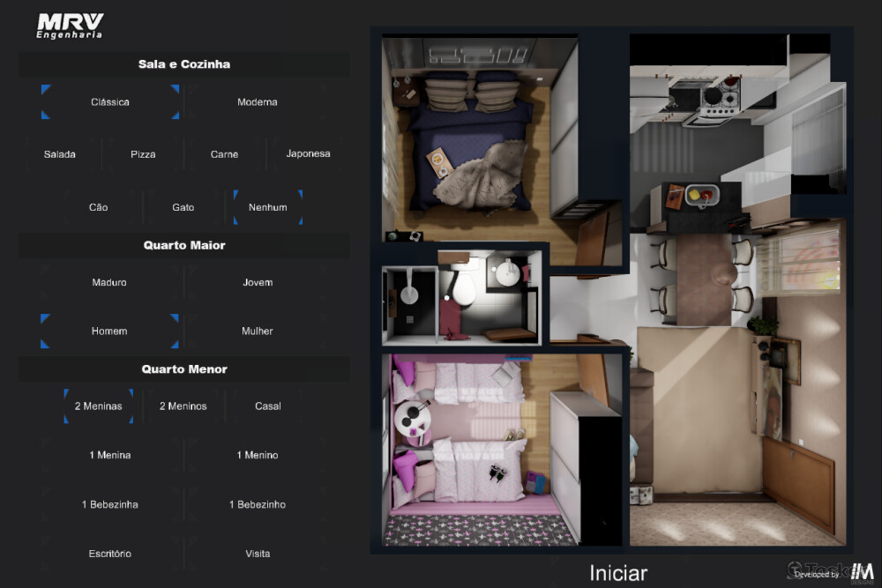882x588 pixels.
Task: Select Gato pet option
Action: tap(183, 207)
